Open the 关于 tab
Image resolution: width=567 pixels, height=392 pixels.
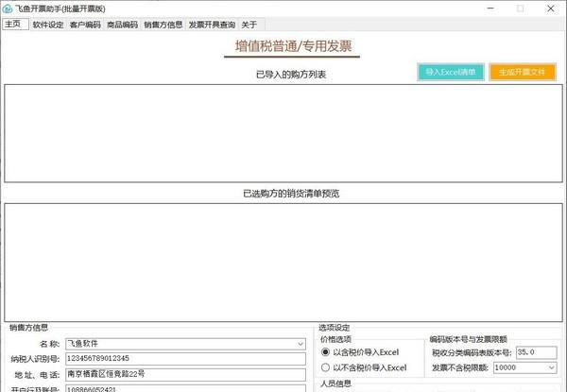[x=249, y=25]
